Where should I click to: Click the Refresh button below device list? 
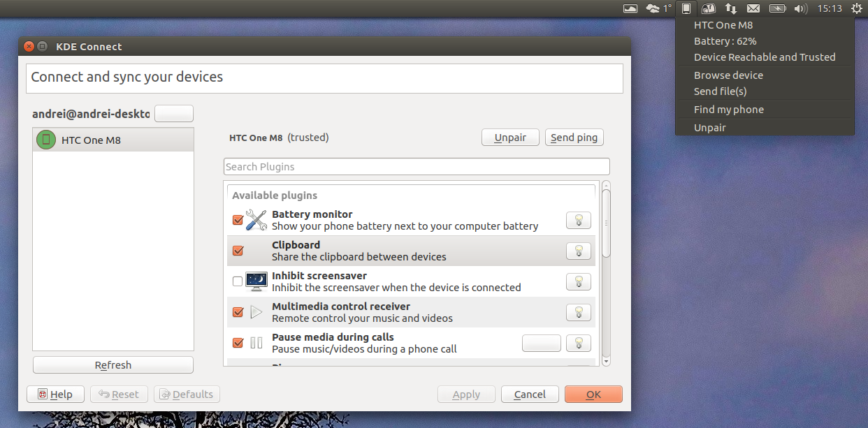113,364
